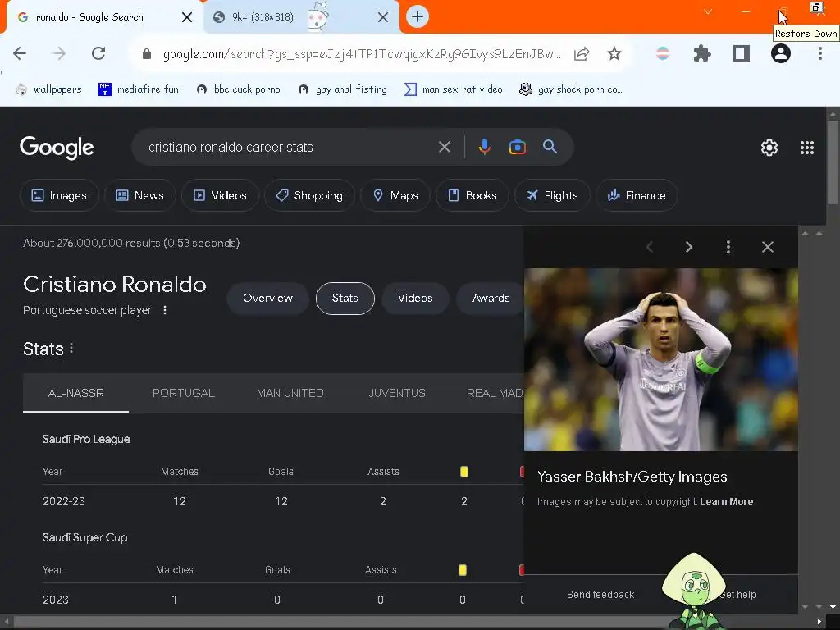Switch to JUVENTUS stats tab
This screenshot has height=630, width=840.
coord(397,393)
